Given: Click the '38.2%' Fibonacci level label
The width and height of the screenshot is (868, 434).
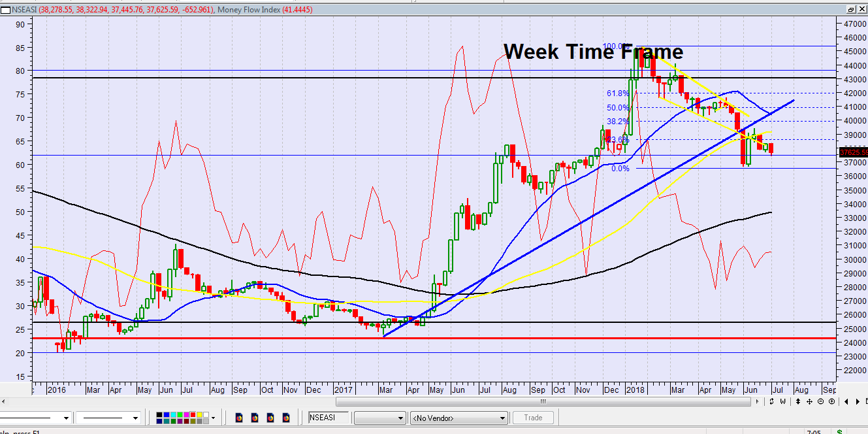Looking at the screenshot, I should (x=618, y=122).
